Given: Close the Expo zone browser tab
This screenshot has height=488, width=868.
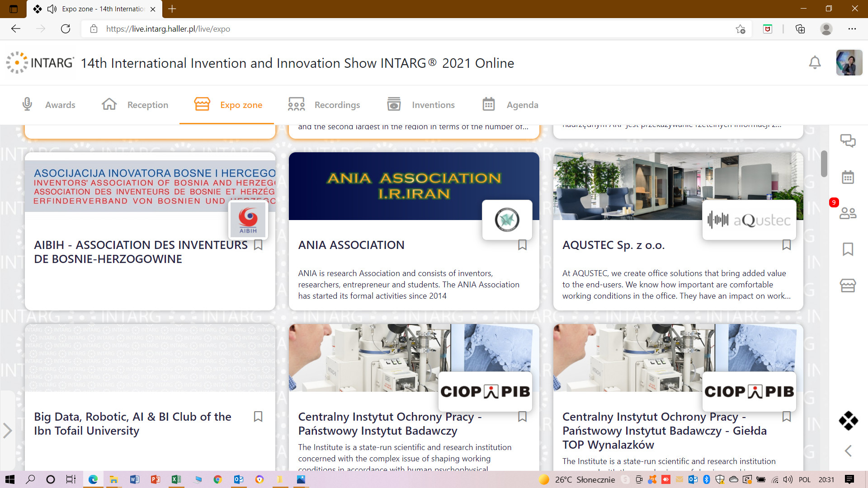Looking at the screenshot, I should (153, 9).
